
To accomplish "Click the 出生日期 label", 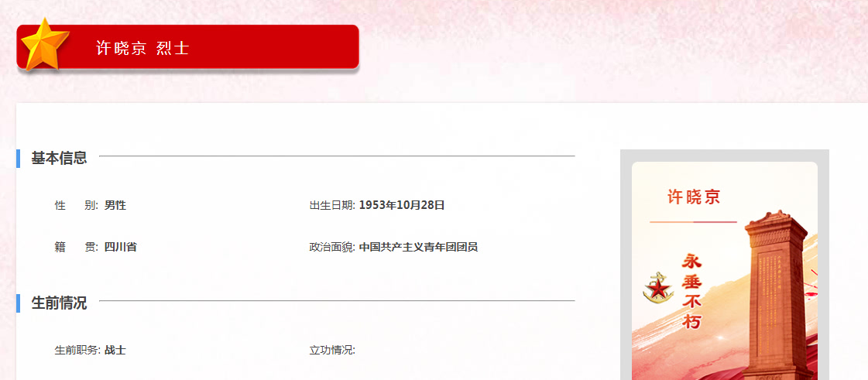I will pyautogui.click(x=332, y=206).
